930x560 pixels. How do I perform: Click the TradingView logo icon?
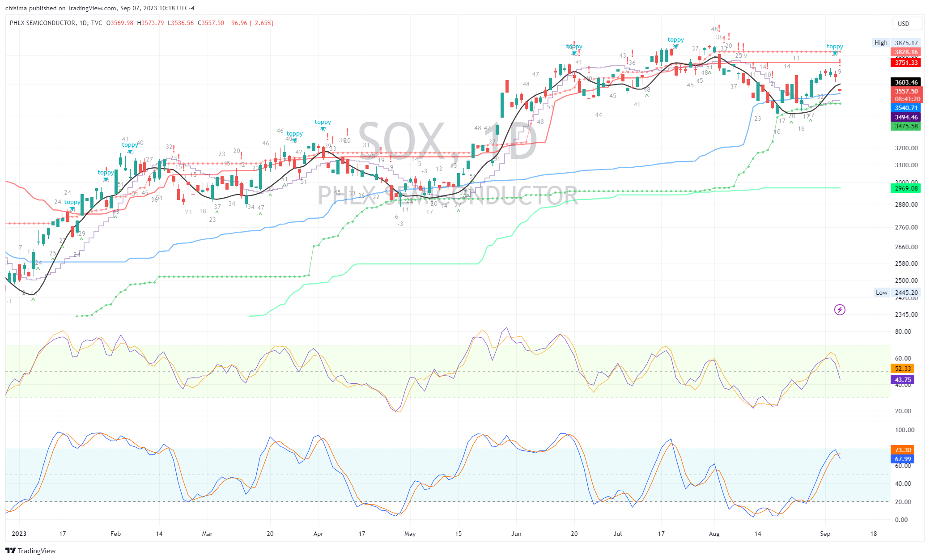tap(11, 551)
